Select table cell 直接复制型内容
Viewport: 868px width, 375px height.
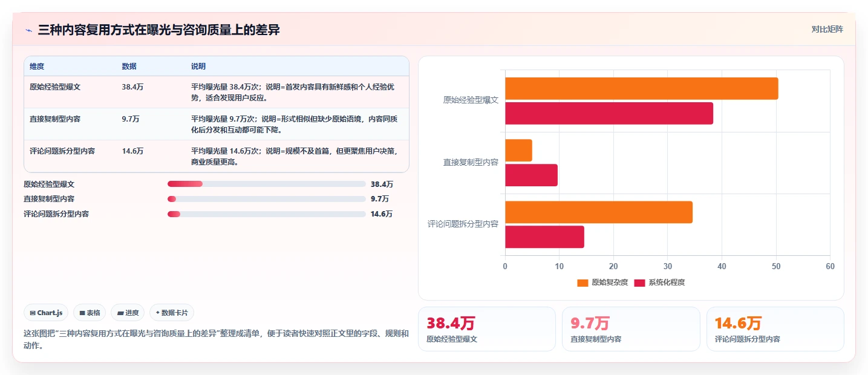[x=55, y=119]
